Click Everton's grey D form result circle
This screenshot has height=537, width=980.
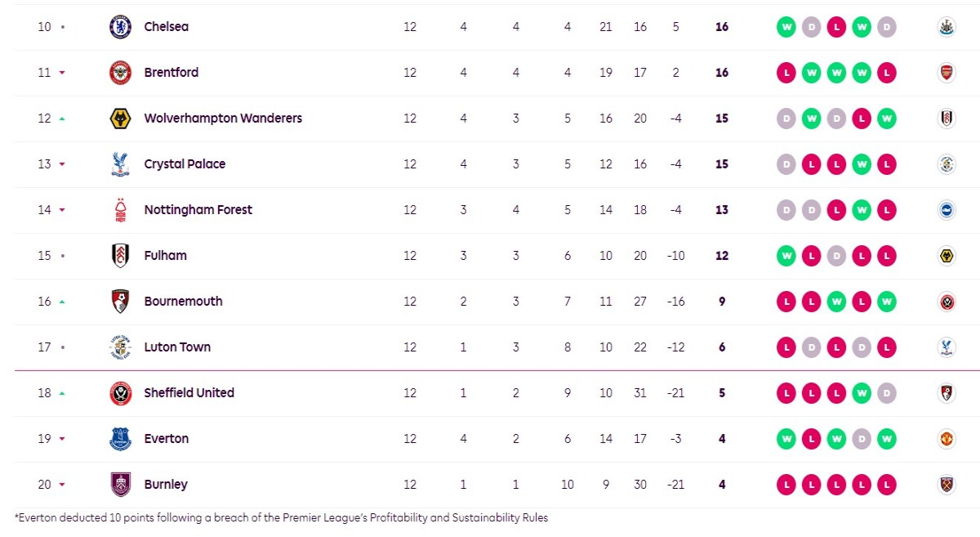point(862,439)
